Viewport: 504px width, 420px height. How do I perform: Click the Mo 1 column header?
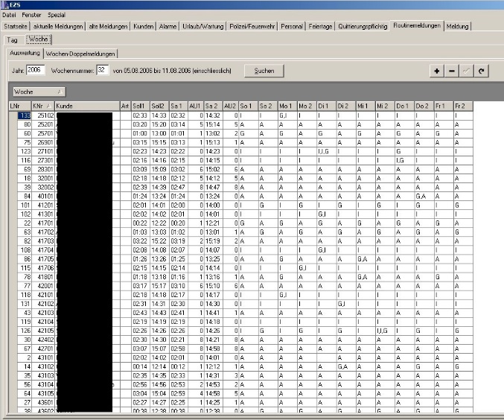pyautogui.click(x=287, y=106)
